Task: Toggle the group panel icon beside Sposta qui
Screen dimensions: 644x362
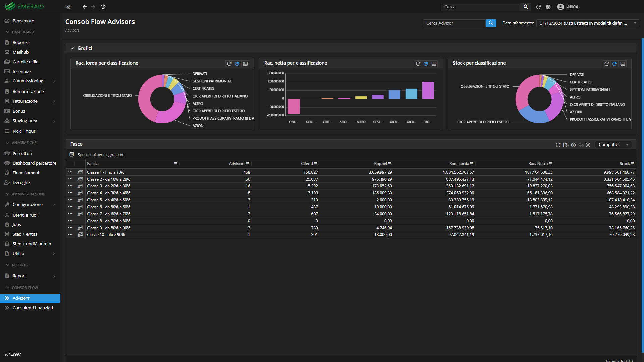Action: click(72, 154)
